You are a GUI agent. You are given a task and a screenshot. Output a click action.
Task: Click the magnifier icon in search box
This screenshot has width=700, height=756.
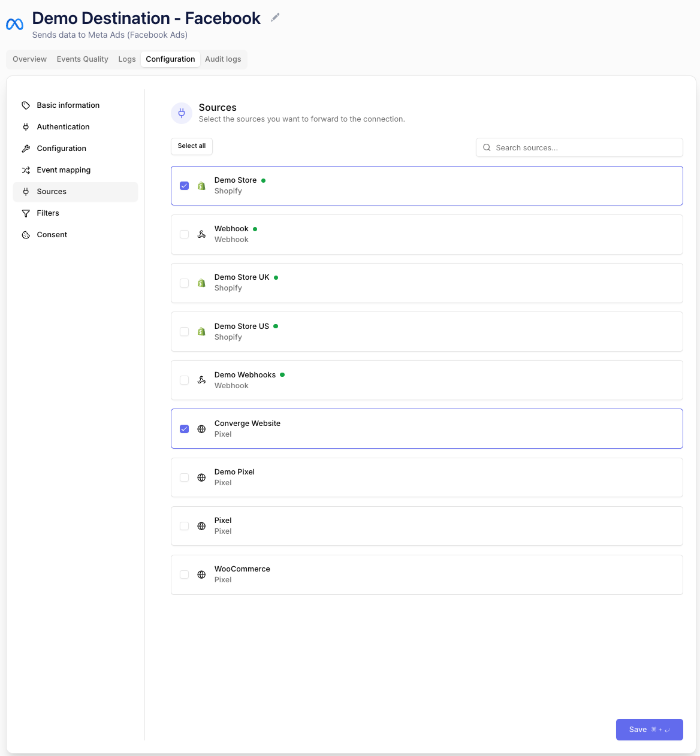coord(487,147)
